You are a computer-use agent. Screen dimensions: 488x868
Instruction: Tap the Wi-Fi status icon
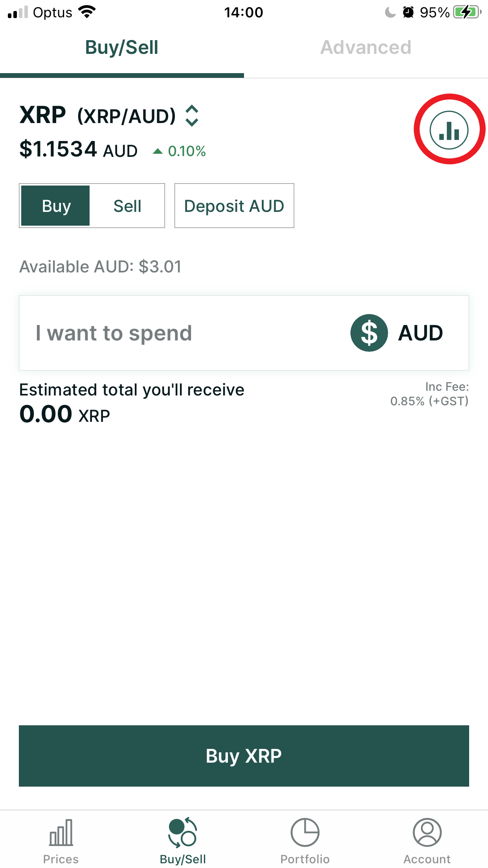coord(87,12)
